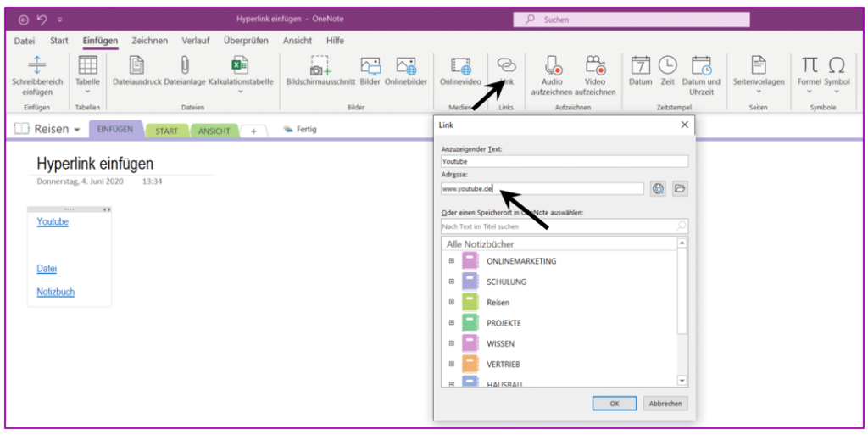Select the START section tab
868x435 pixels.
(x=167, y=131)
